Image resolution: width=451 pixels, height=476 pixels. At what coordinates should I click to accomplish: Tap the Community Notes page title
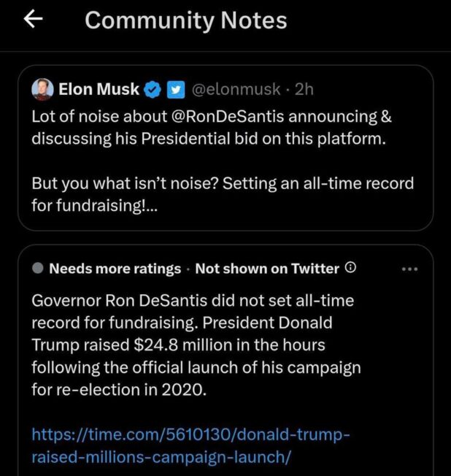185,20
